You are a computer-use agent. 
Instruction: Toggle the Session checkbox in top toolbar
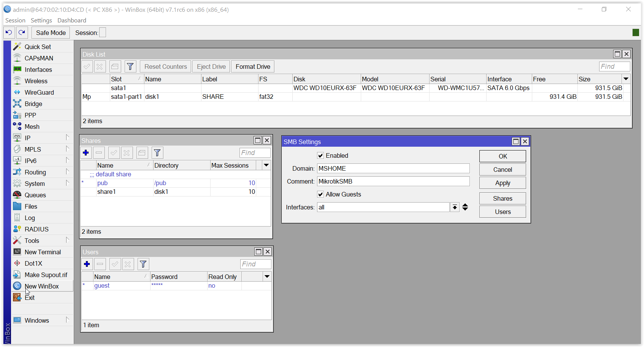[103, 33]
